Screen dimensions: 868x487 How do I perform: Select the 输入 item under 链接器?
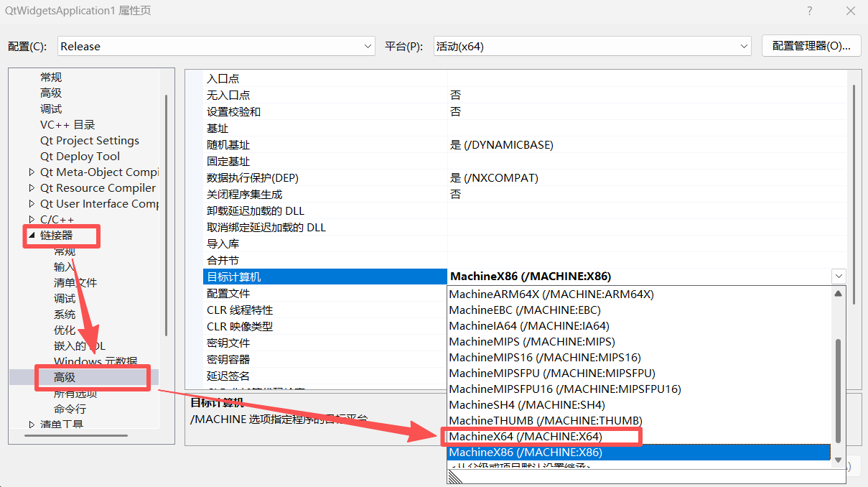pos(63,266)
